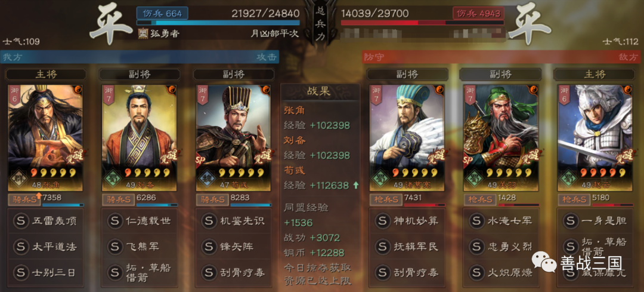
Task: Click the 枪兵S troop tag under 关羽
Action: 481,200
